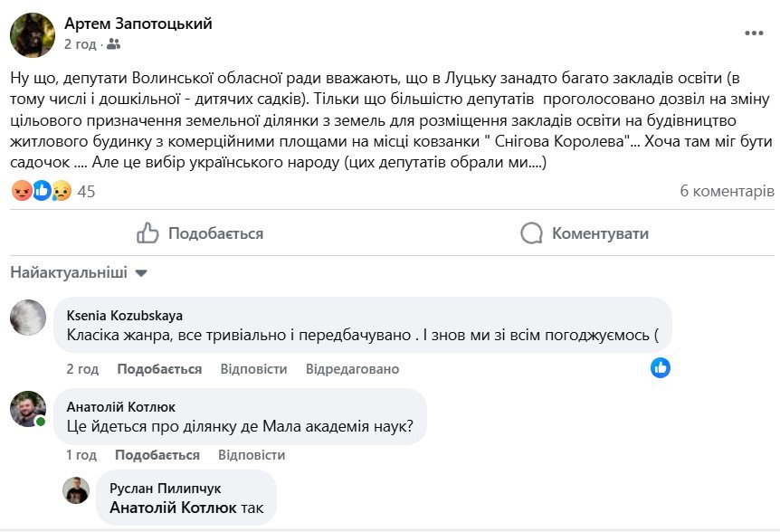The width and height of the screenshot is (780, 532).
Task: Like Ksenia Kozubskaya's comment via Подобається
Action: [159, 369]
